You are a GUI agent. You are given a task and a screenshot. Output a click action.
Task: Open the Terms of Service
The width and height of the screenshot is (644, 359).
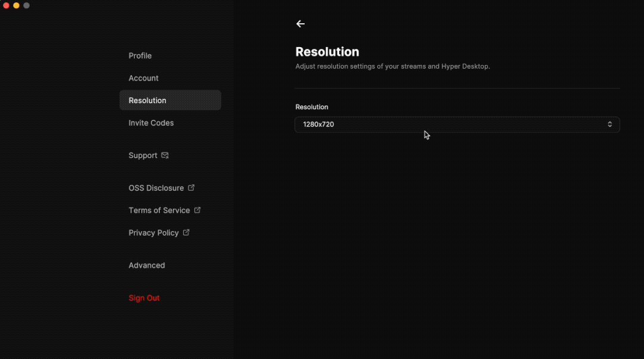[159, 210]
